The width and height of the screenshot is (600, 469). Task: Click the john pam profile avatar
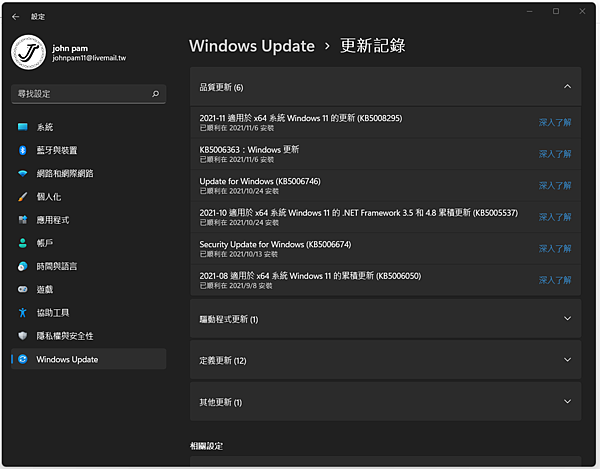28,52
